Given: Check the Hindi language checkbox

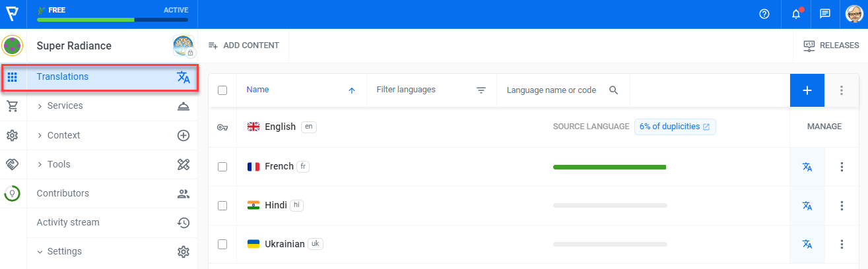Looking at the screenshot, I should [x=222, y=206].
